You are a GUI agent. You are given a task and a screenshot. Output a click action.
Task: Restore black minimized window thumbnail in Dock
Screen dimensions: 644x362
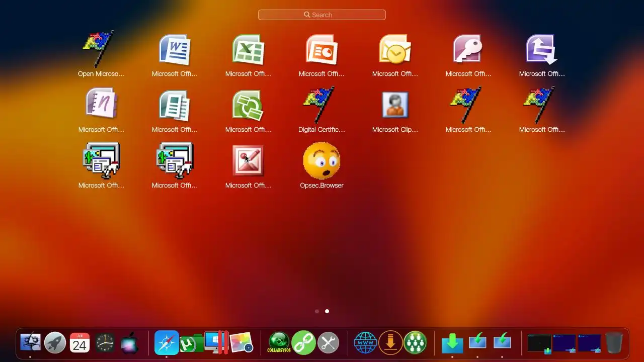[539, 343]
